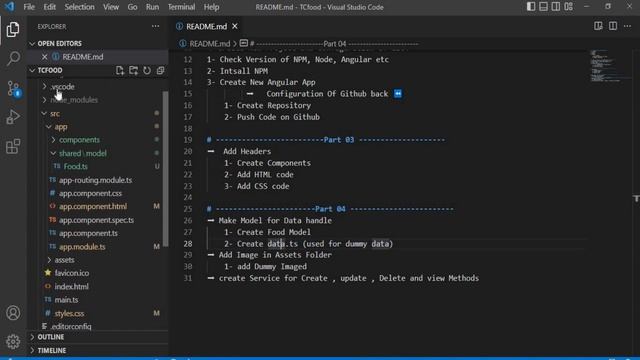Open the Accounts menu icon
The width and height of the screenshot is (640, 360).
13,313
